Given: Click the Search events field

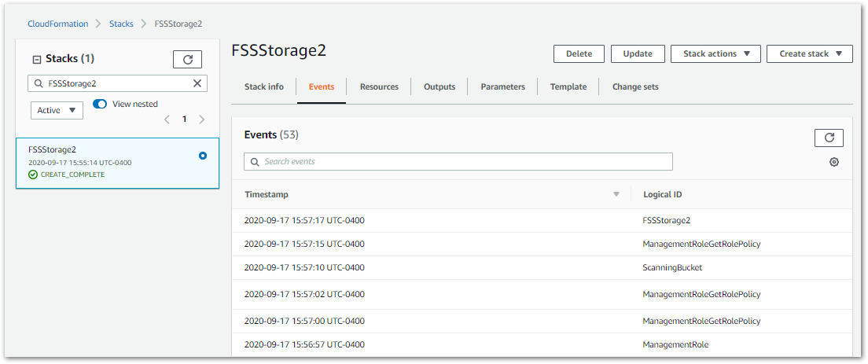Looking at the screenshot, I should click(458, 161).
